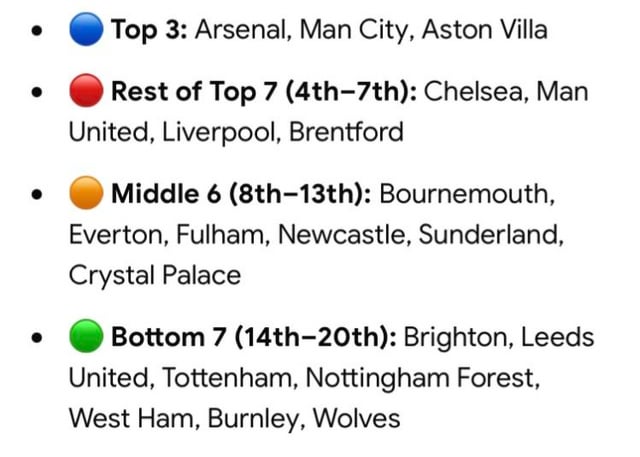Image resolution: width=640 pixels, height=457 pixels.
Task: Click on Brentford in the list
Action: (x=346, y=132)
